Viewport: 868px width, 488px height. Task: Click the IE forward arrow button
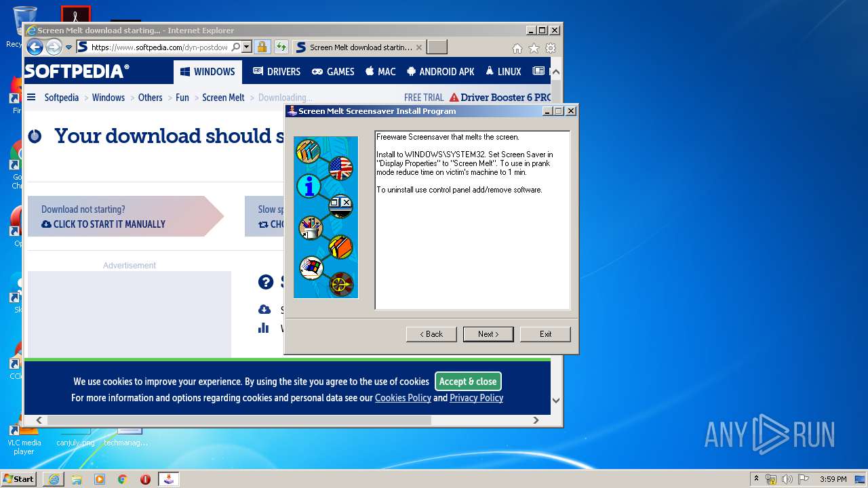tap(54, 47)
